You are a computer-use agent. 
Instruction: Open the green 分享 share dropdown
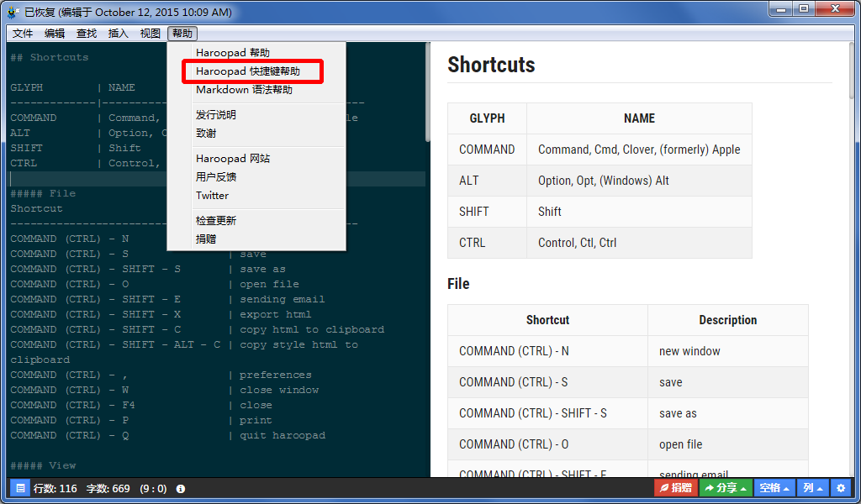pos(726,487)
